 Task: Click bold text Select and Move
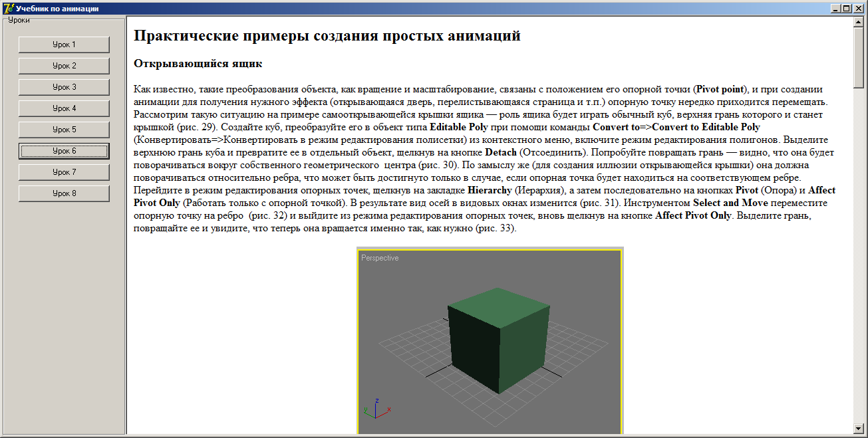[731, 203]
